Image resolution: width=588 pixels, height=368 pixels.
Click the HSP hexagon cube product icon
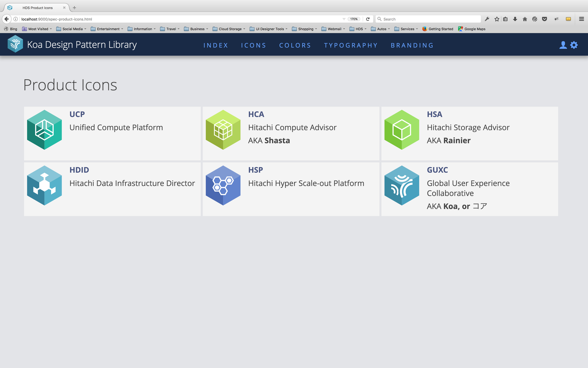(x=223, y=186)
